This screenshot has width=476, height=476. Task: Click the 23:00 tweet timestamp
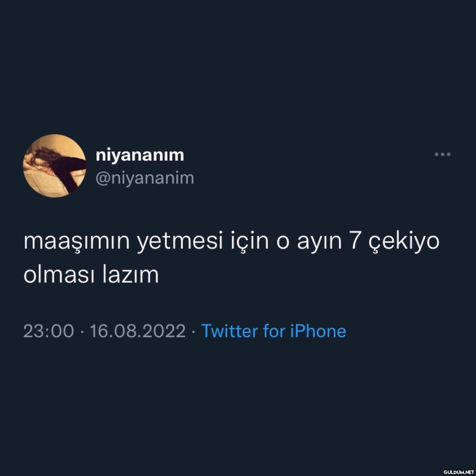pos(49,331)
